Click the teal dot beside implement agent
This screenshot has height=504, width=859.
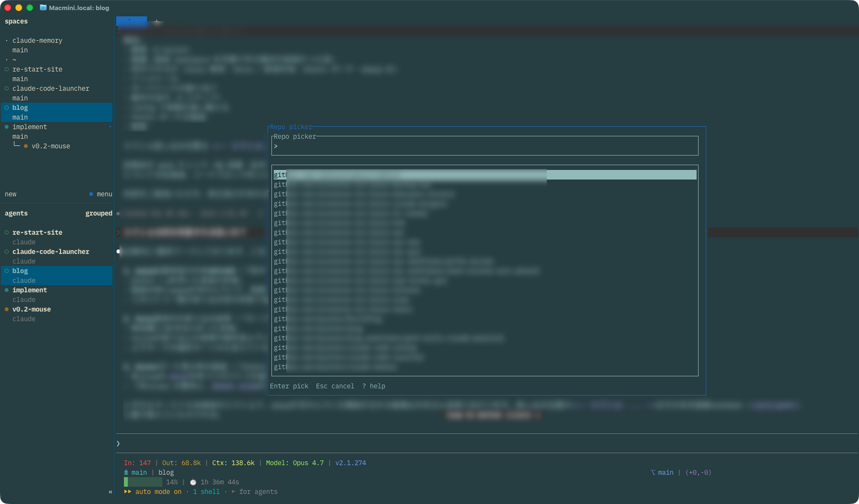click(7, 290)
